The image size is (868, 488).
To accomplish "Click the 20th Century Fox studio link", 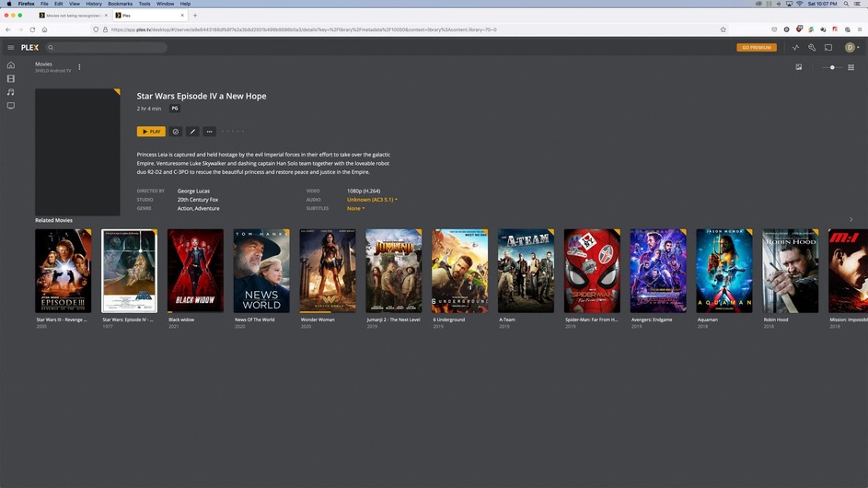I will click(x=198, y=200).
